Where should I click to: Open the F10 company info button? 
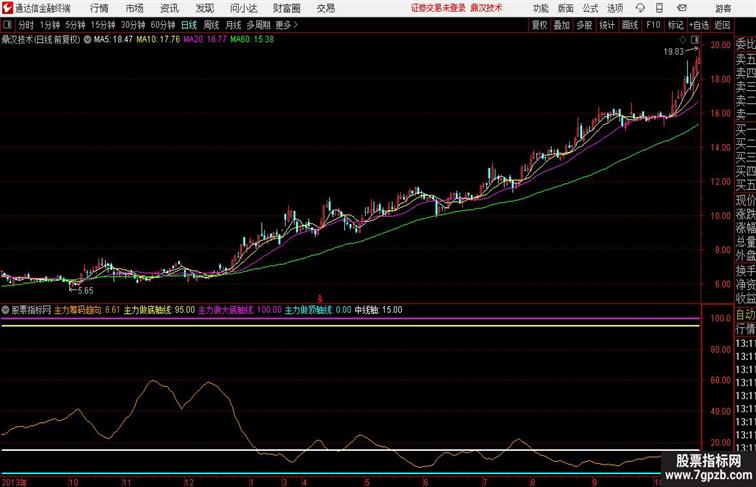tap(653, 25)
